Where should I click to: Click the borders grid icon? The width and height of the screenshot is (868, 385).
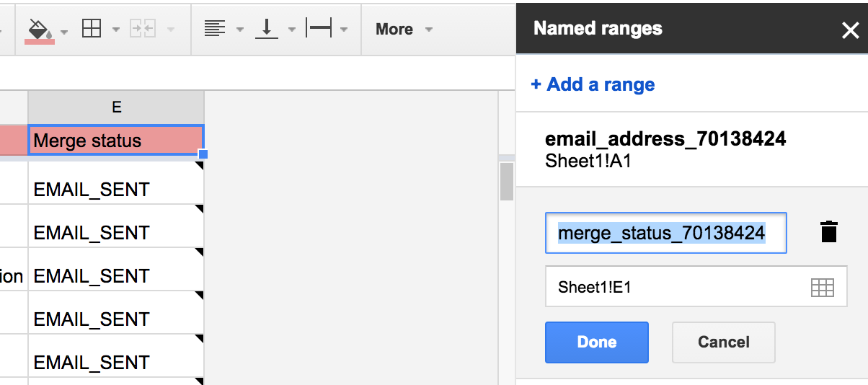pos(92,29)
